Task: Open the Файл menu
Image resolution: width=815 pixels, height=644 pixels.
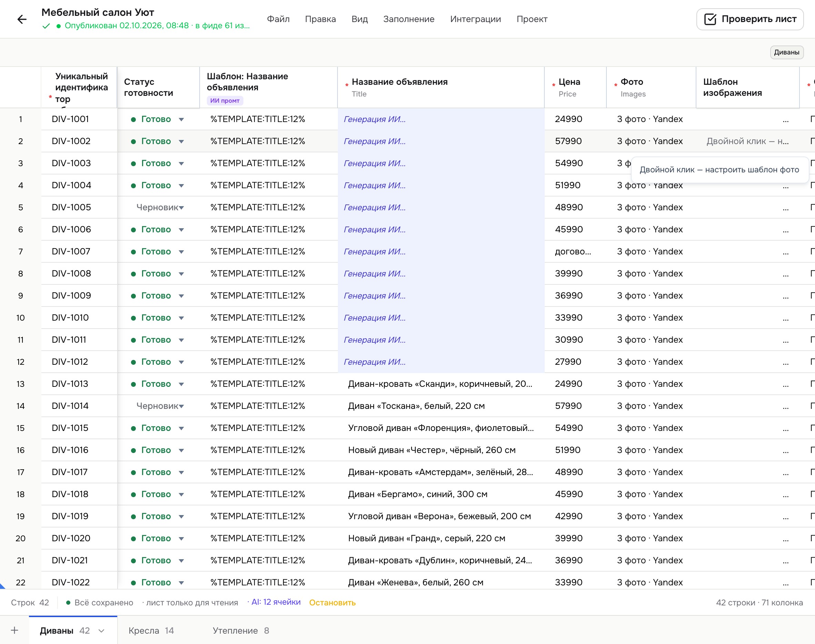Action: click(x=278, y=19)
